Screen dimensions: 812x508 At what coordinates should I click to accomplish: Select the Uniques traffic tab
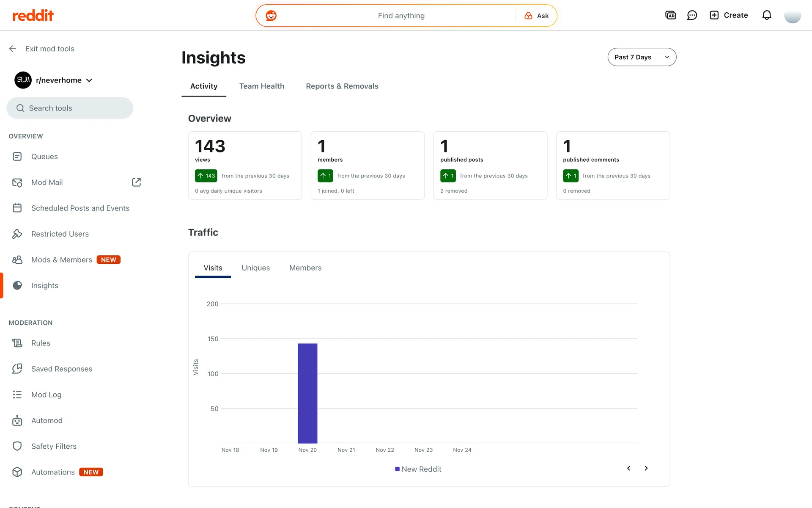point(255,268)
